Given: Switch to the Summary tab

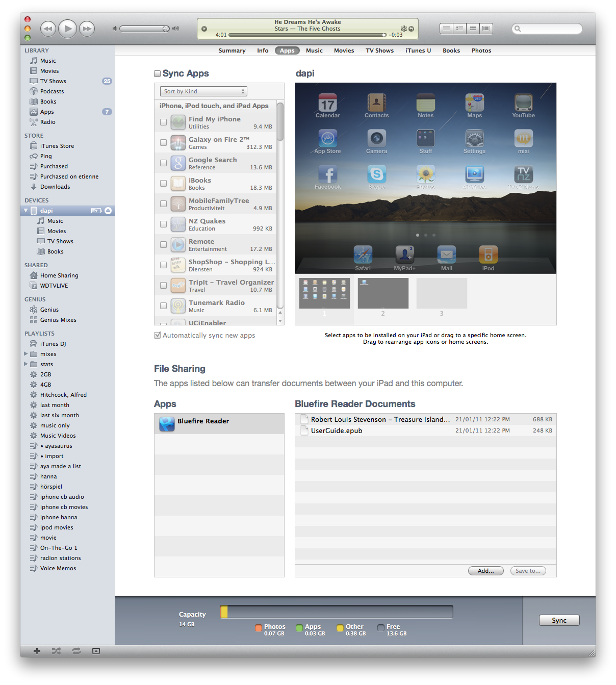Looking at the screenshot, I should click(232, 50).
